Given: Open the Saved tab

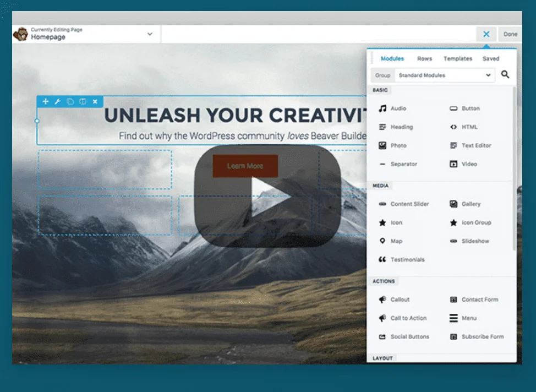Looking at the screenshot, I should 491,58.
